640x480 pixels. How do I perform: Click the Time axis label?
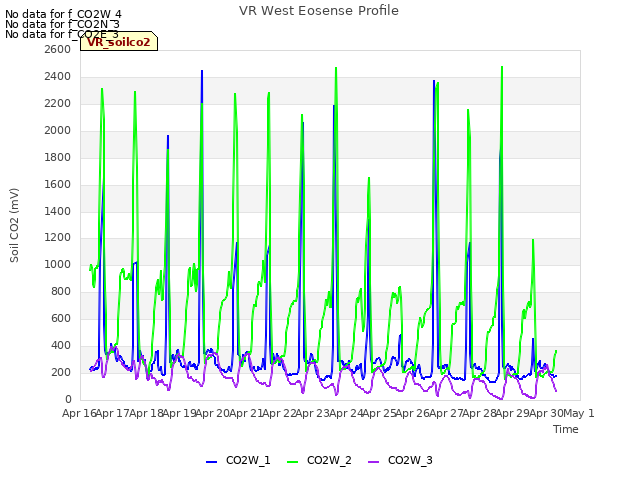(x=566, y=429)
